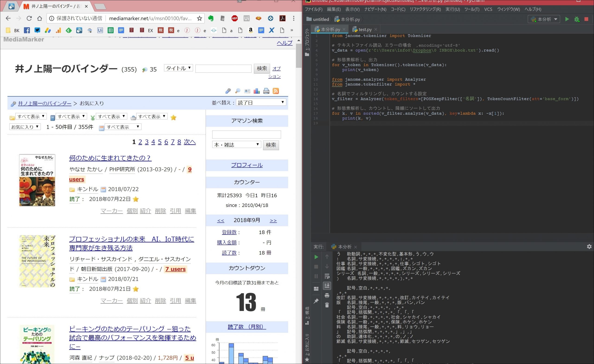This screenshot has height=364, width=594.
Task: Rerun program in PyCharm Run panel
Action: coord(316,257)
